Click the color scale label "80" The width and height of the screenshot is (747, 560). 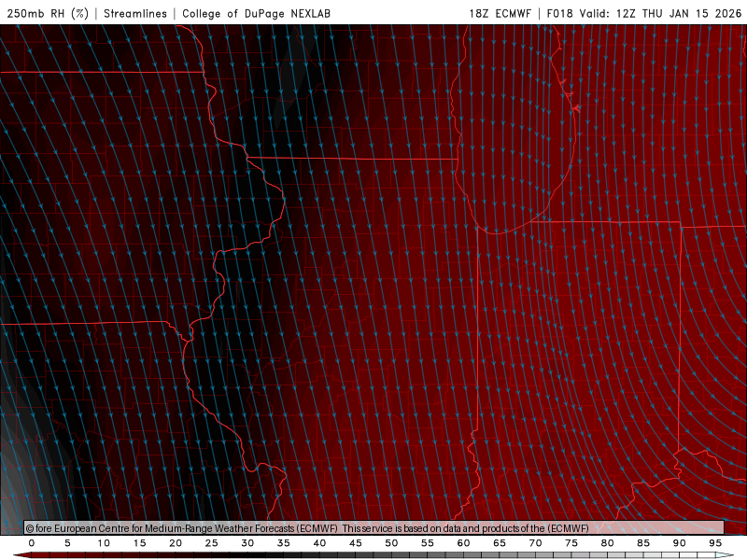pos(608,543)
